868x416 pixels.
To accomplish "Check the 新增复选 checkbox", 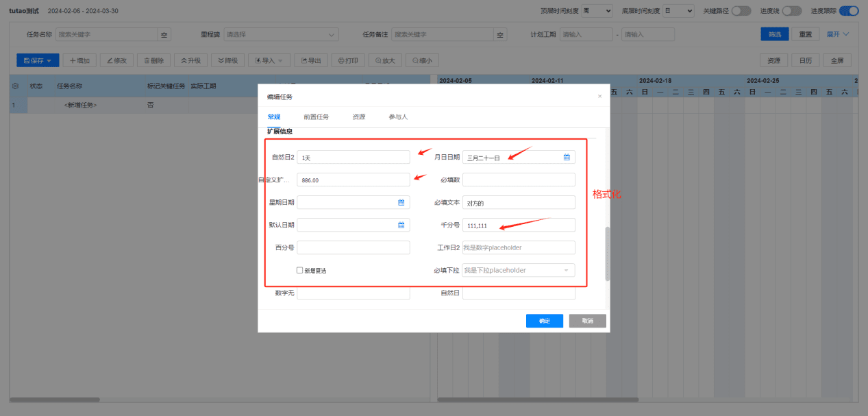I will [x=299, y=270].
